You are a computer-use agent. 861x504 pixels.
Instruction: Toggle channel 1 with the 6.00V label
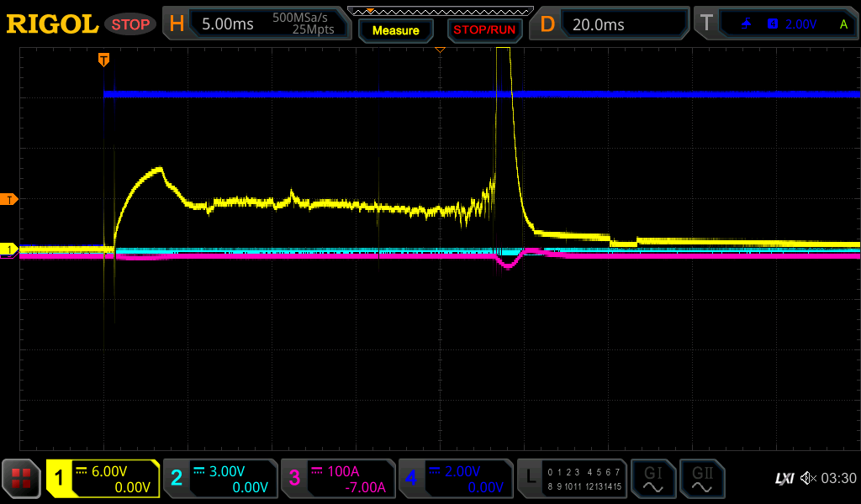point(103,479)
